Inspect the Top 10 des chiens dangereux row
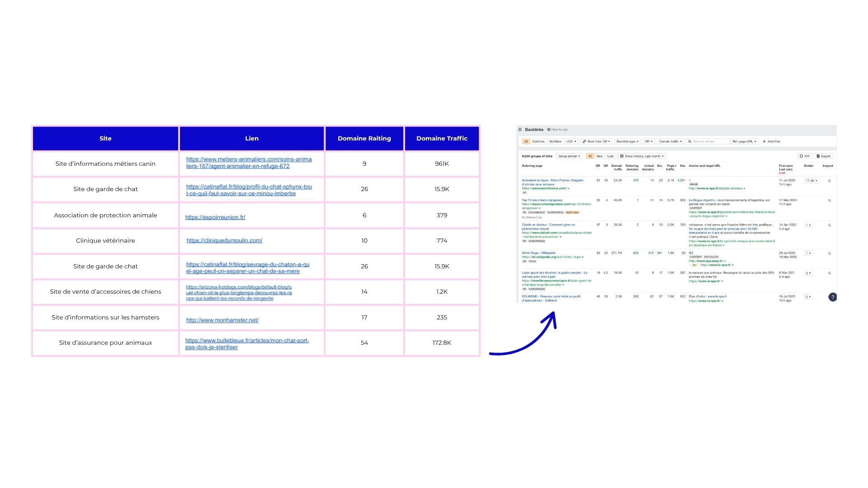Screen dimensions: 868x488 click(829, 201)
